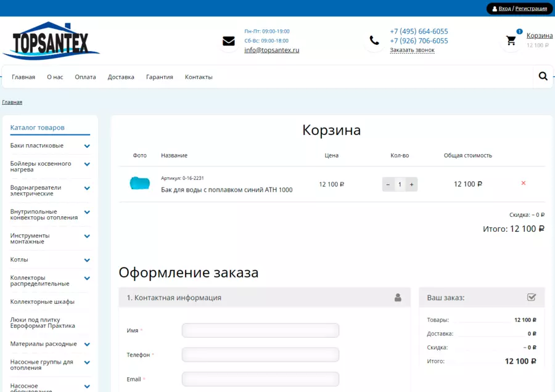
Task: Click the Котлы category label
Action: [x=19, y=259]
